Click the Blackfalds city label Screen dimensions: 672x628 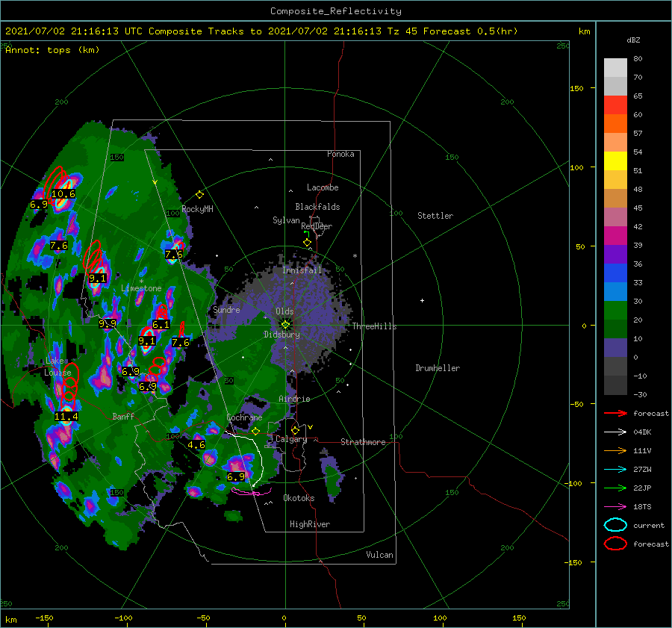[317, 207]
